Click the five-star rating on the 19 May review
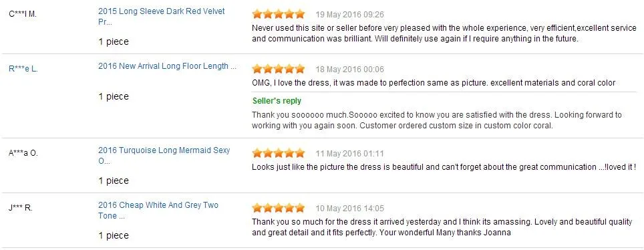Screen dimensions: 644x250 tap(279, 15)
